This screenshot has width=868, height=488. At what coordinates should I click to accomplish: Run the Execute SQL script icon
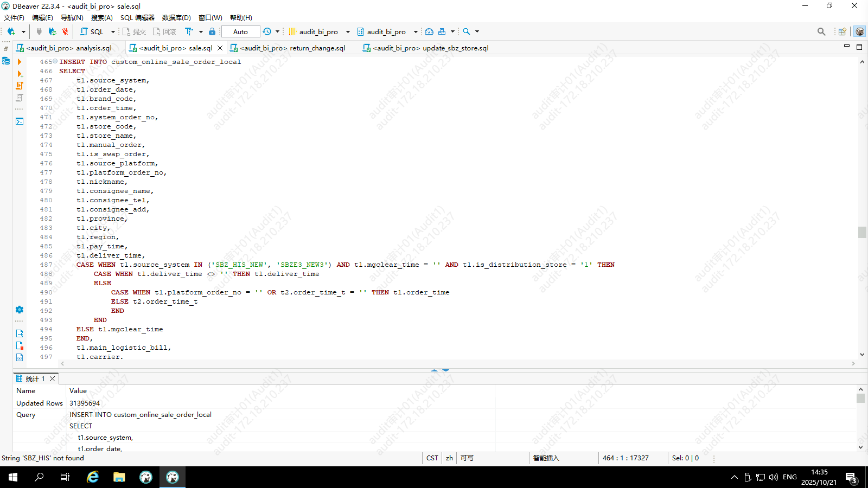tap(20, 86)
